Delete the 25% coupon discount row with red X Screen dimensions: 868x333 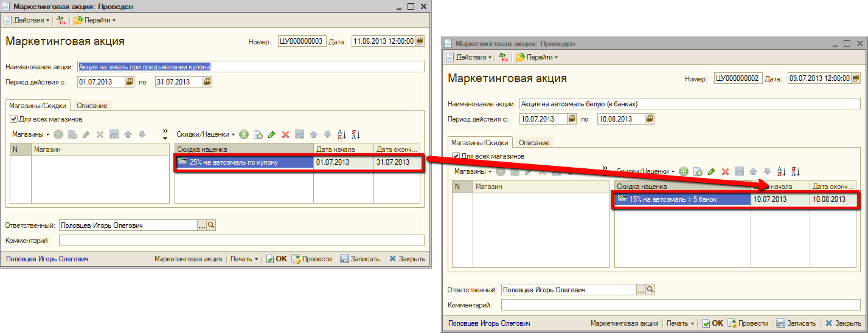[x=285, y=134]
